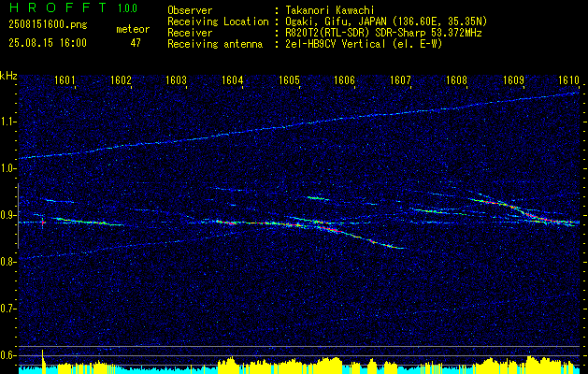
Task: Click the gray vertical range bar at the left axis
Action: 18,216
